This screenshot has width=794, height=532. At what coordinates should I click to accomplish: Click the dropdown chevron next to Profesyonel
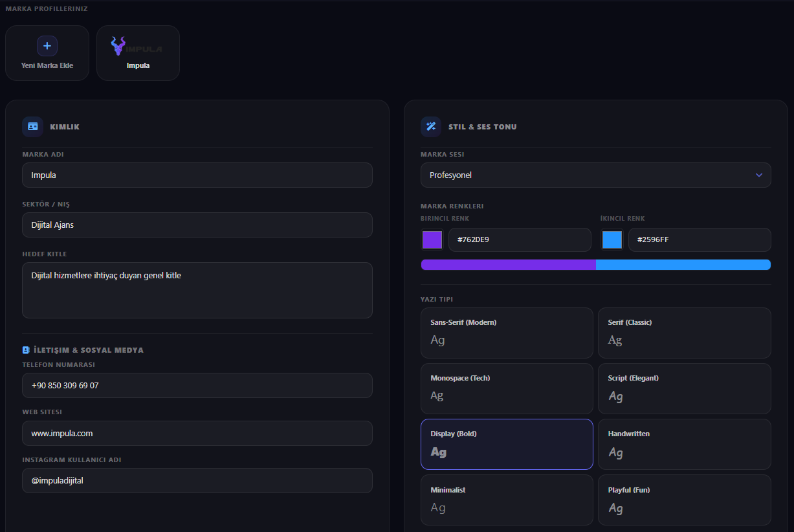point(759,175)
